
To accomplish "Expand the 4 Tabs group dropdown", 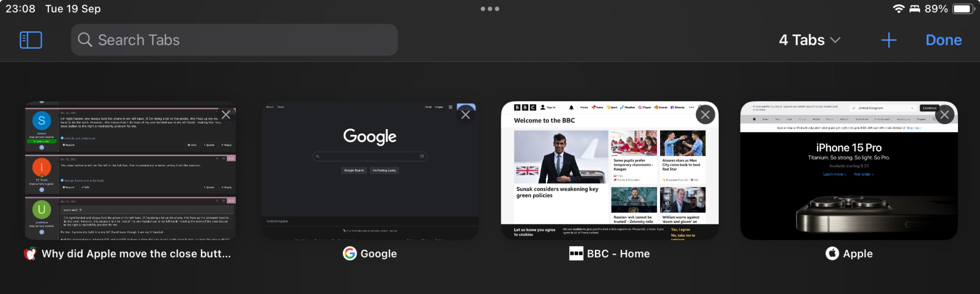I will [x=809, y=40].
